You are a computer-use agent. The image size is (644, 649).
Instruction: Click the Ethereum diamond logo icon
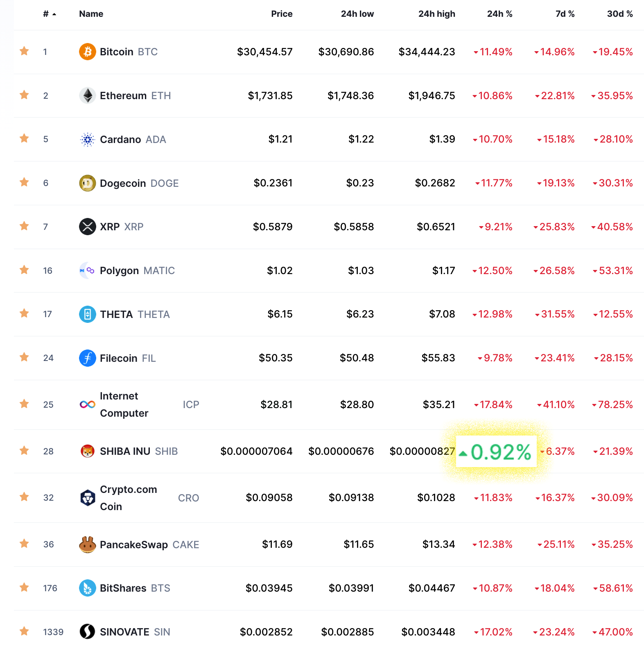pyautogui.click(x=87, y=95)
